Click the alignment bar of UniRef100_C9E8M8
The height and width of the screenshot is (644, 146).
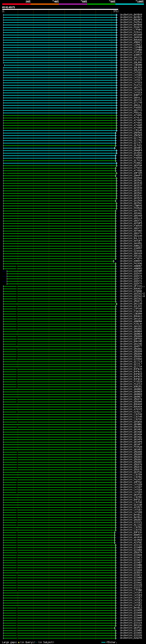tap(61, 65)
